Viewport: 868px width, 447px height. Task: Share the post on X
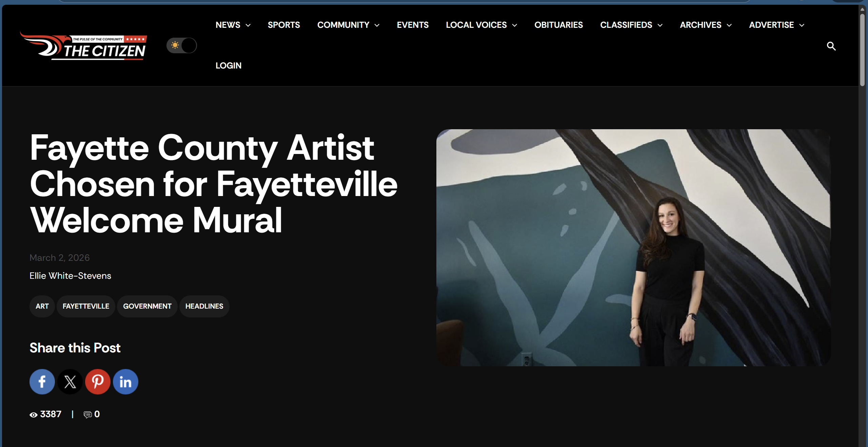(x=70, y=382)
